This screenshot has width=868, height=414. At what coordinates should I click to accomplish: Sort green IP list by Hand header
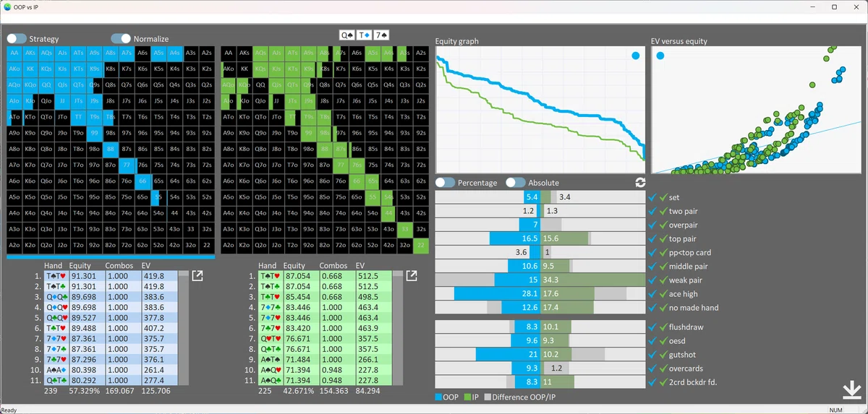pos(268,266)
